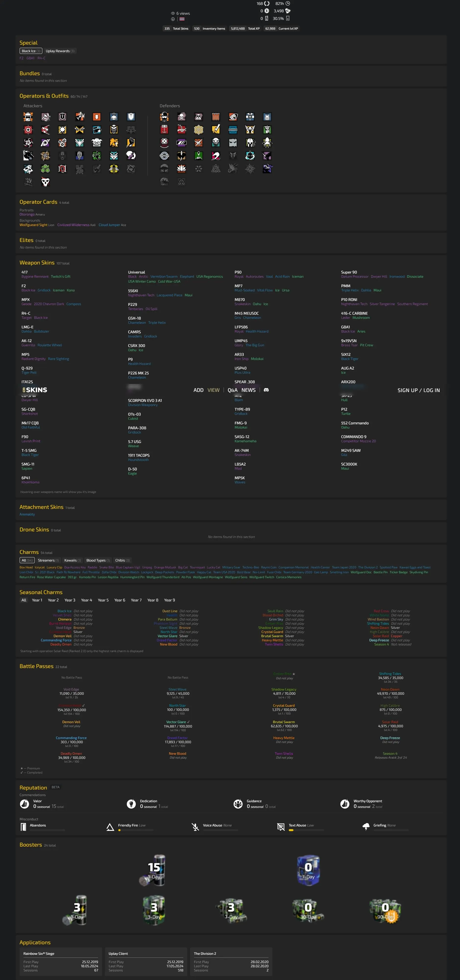This screenshot has height=980, width=460.
Task: Open the Q&A menu item
Action: pyautogui.click(x=232, y=390)
